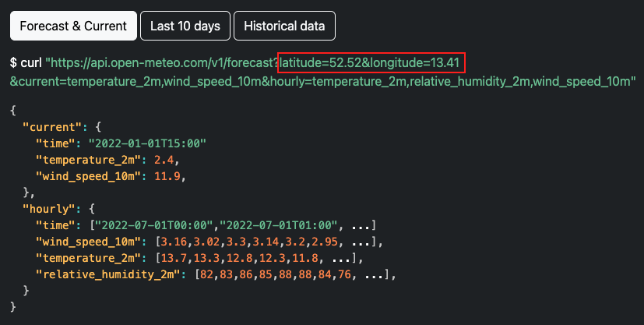Click the "hourly" JSON key

click(49, 209)
